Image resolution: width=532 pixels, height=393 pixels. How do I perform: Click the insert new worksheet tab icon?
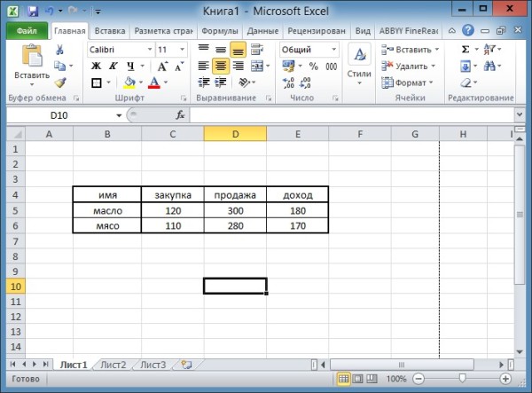[186, 365]
